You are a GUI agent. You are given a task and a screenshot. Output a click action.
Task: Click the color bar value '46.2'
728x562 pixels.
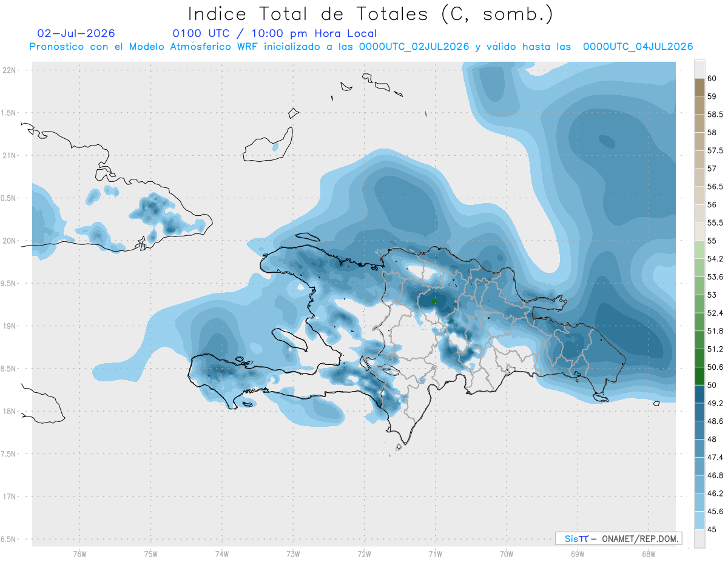715,493
